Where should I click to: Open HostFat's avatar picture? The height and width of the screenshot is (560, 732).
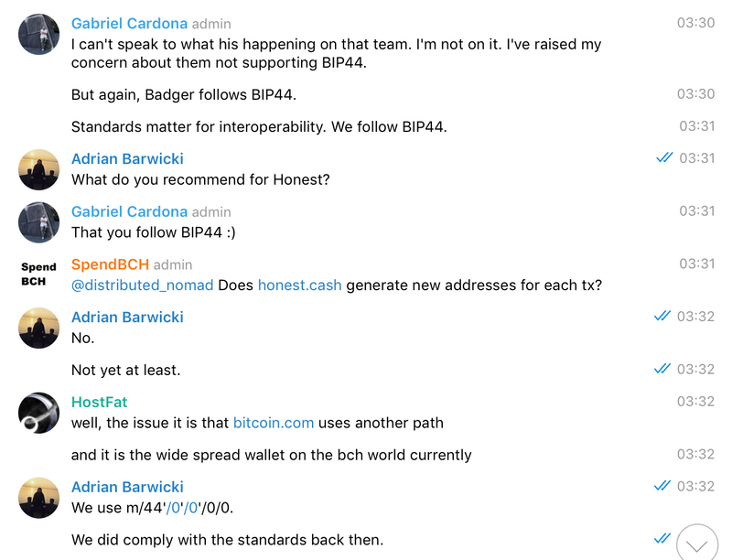click(x=38, y=413)
